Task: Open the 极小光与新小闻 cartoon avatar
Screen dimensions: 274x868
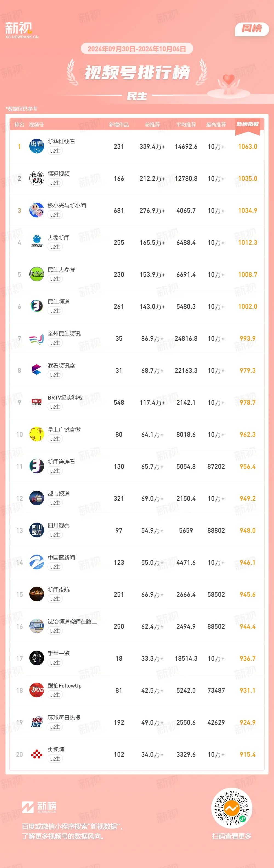Action: coord(36,210)
